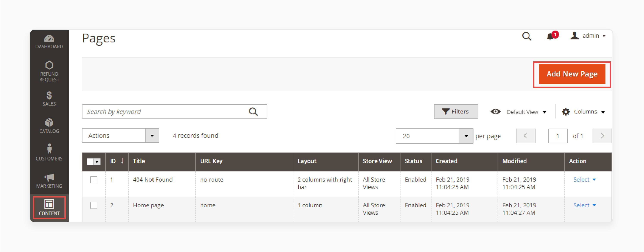Click into the Search by keyword field

click(174, 112)
